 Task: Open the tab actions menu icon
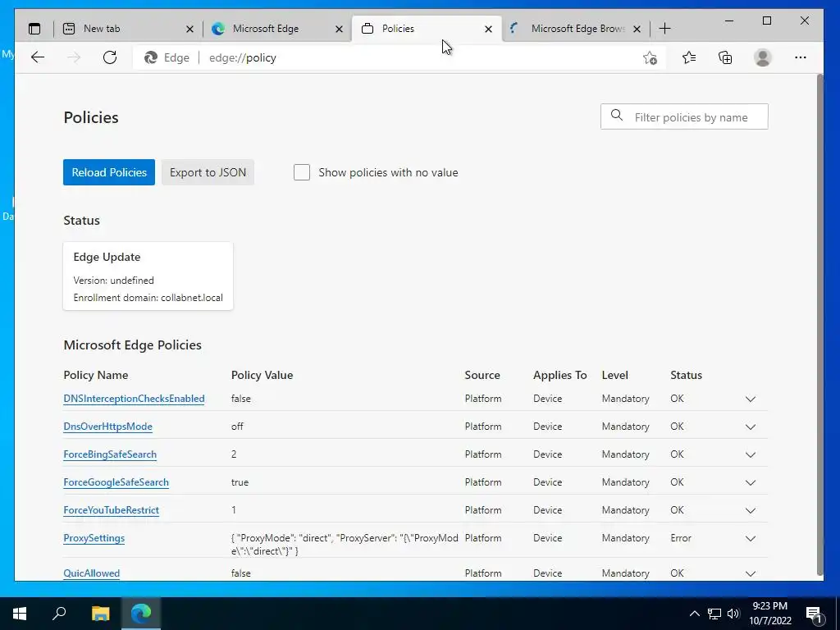click(x=34, y=29)
